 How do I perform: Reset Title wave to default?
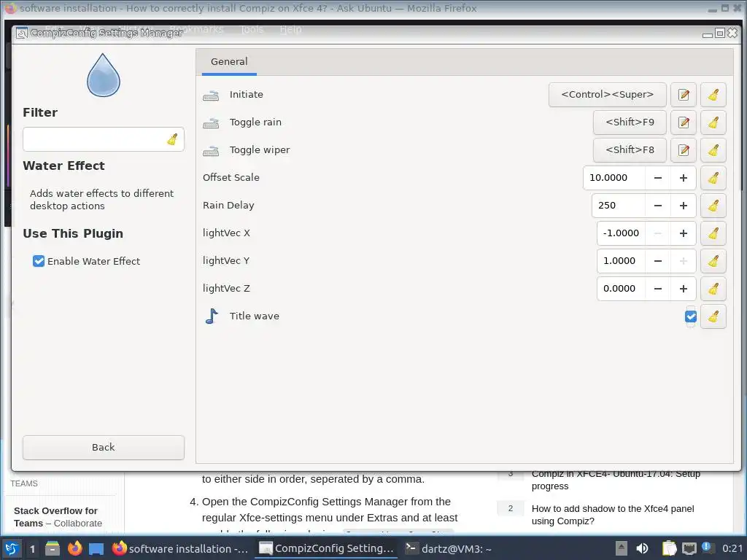tap(713, 316)
